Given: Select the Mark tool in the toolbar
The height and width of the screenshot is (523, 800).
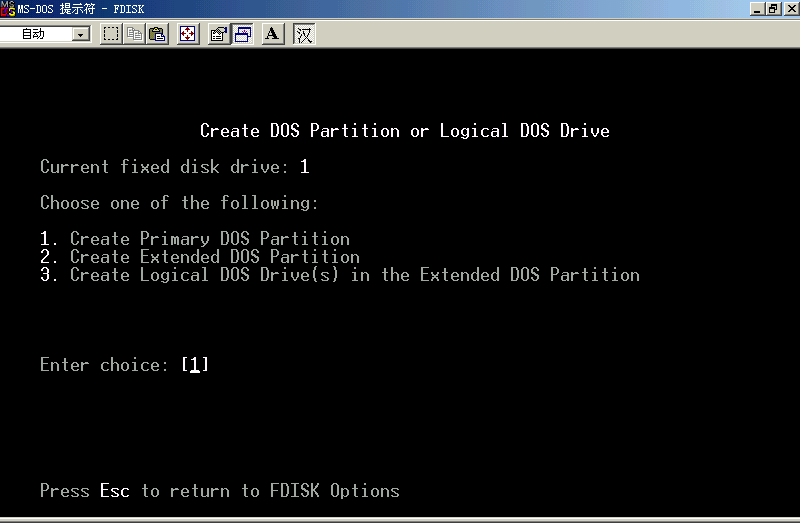Looking at the screenshot, I should pyautogui.click(x=111, y=34).
